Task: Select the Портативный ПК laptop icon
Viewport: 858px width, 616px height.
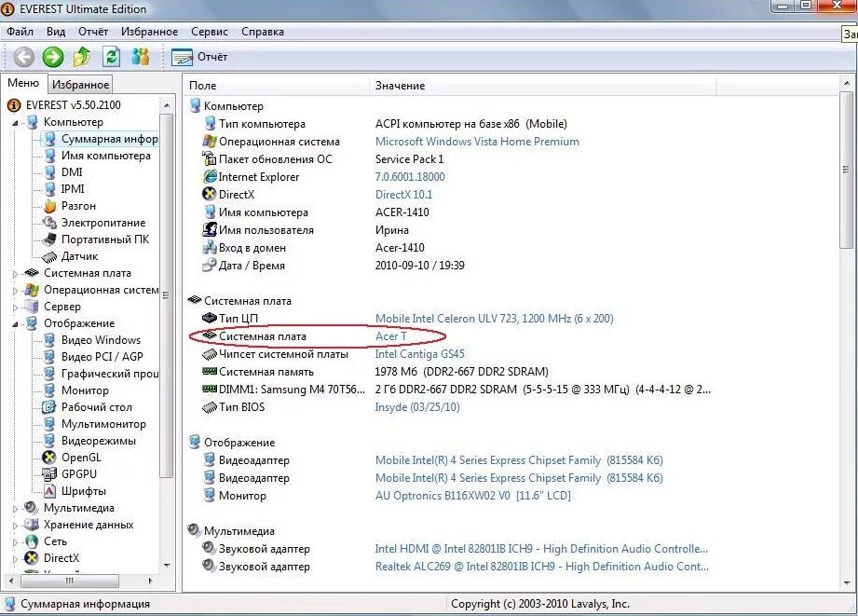Action: (49, 240)
